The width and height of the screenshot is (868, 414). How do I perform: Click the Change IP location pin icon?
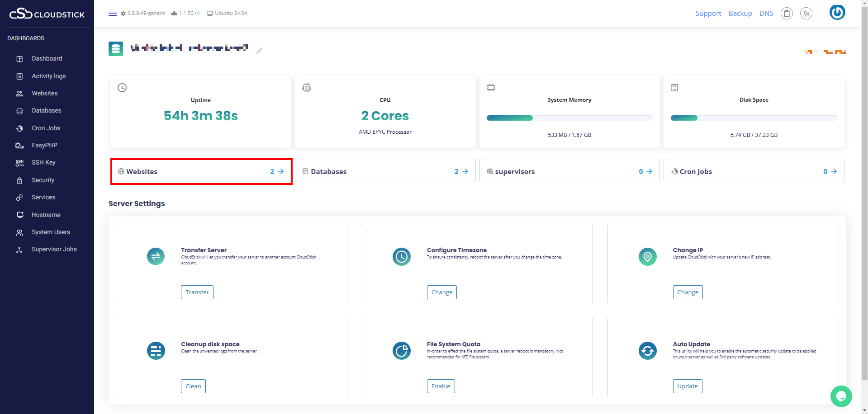pos(647,257)
